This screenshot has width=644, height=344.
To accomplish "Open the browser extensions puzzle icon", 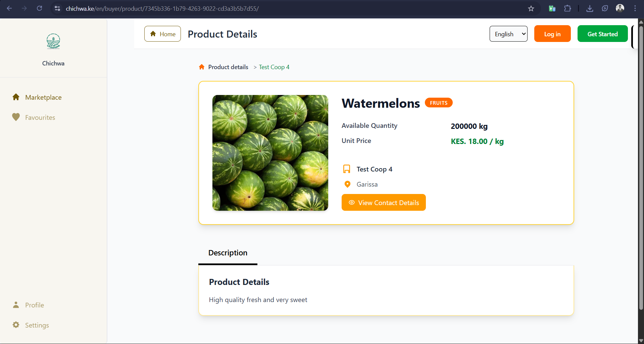I will [567, 8].
